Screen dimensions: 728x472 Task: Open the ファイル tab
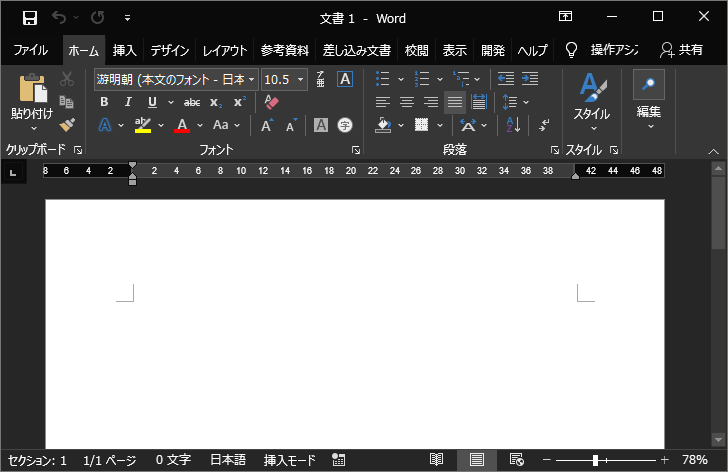(31, 50)
